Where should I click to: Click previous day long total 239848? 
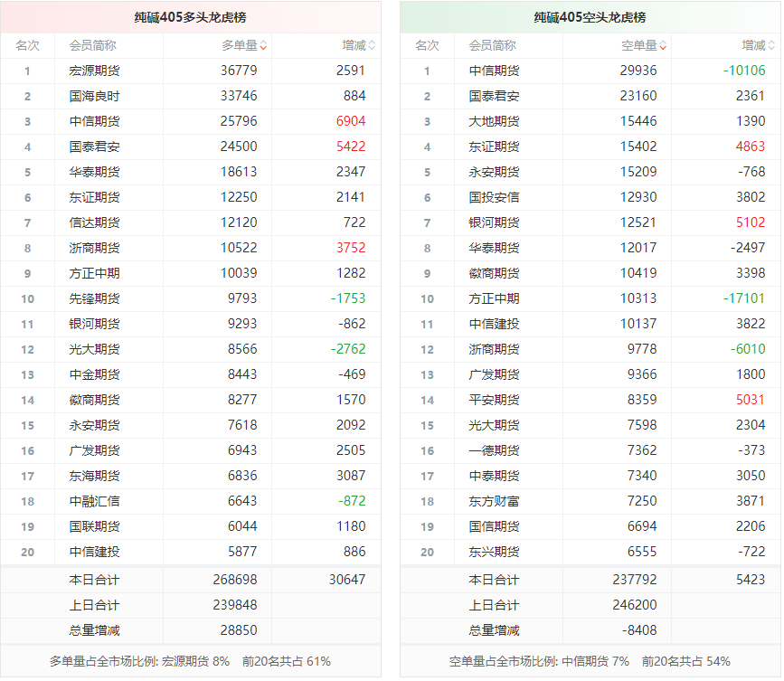(x=235, y=605)
